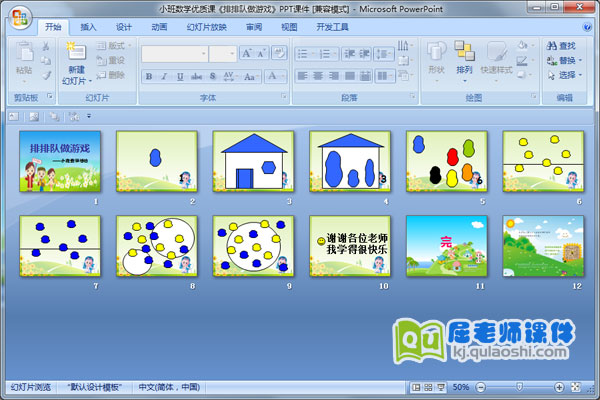The width and height of the screenshot is (600, 400).
Task: Toggle Text Shadow formatting
Action: click(x=213, y=77)
